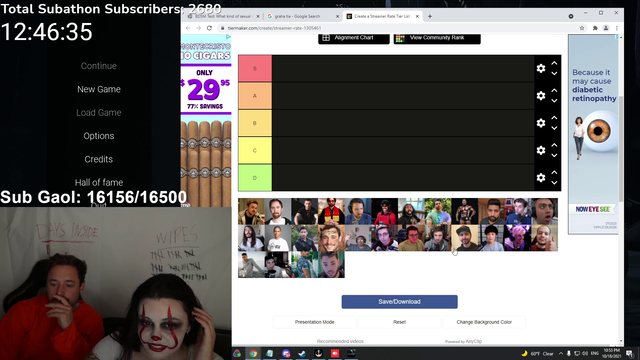
Task: Move the S tier row down
Action: pyautogui.click(x=554, y=73)
